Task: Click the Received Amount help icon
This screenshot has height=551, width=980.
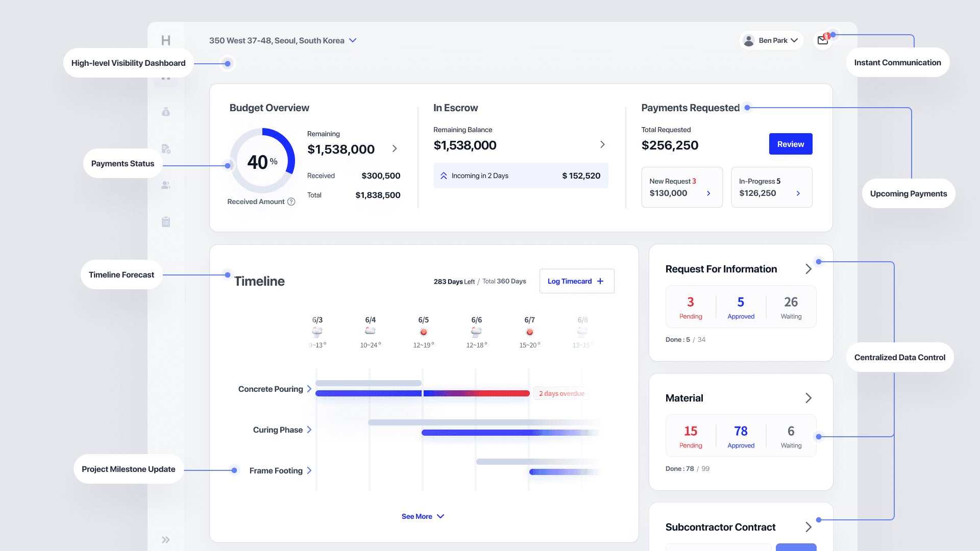Action: click(291, 202)
